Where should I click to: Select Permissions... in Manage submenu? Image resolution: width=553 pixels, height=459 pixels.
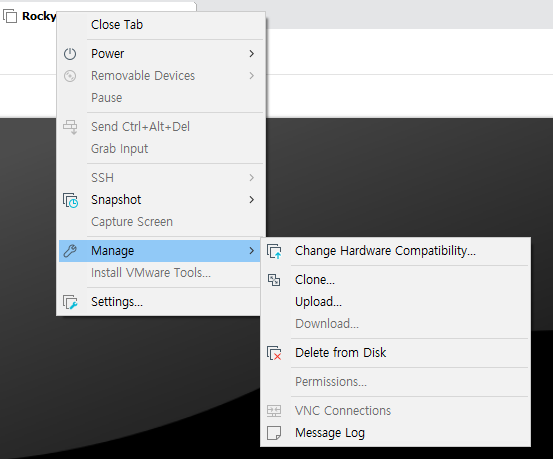395,382
